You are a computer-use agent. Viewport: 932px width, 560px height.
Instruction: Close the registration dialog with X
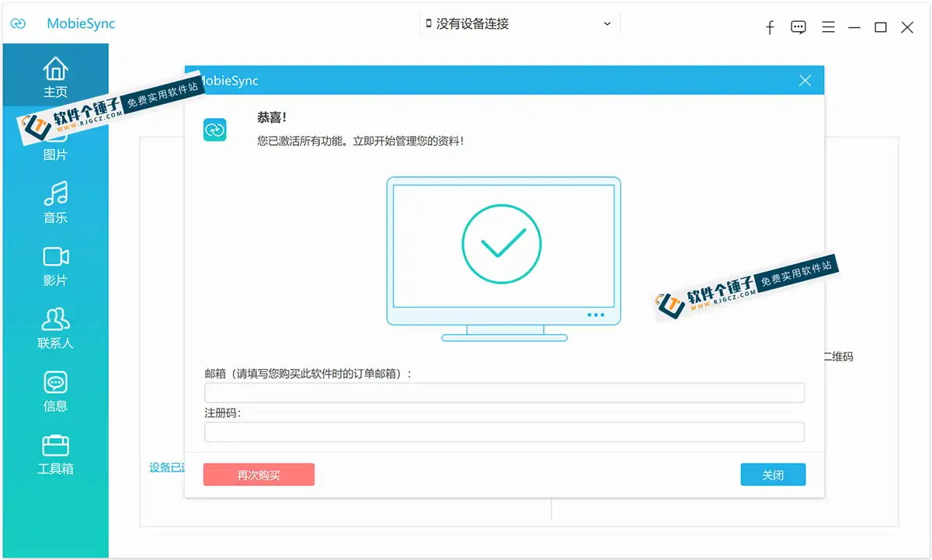coord(805,81)
